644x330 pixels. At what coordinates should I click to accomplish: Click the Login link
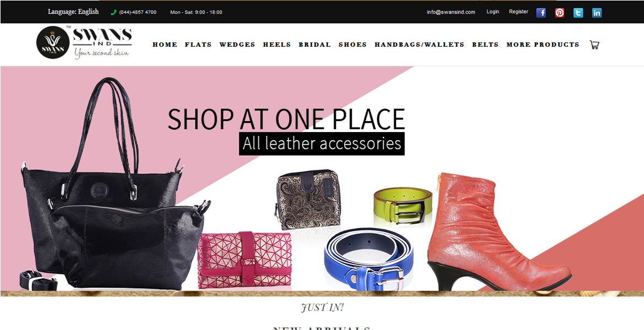point(493,12)
